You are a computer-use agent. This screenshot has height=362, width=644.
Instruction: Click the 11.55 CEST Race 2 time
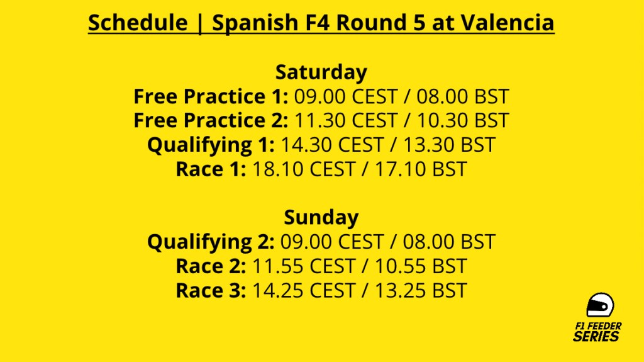coord(304,266)
